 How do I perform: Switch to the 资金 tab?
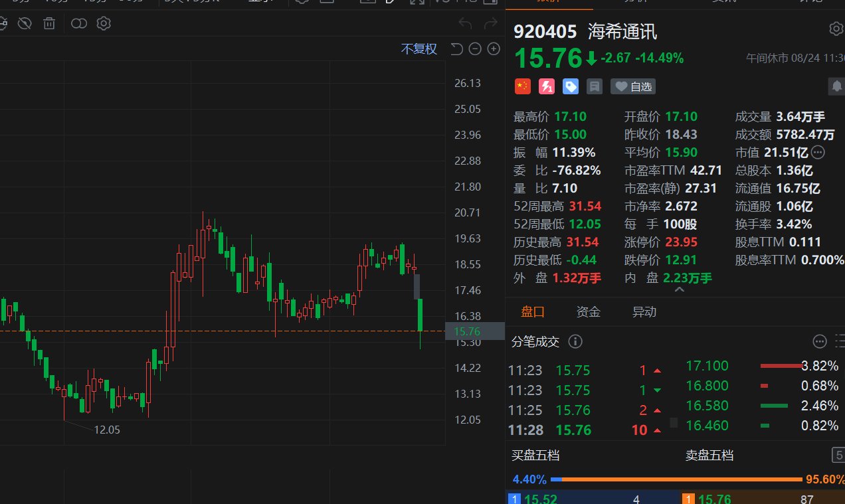point(589,312)
